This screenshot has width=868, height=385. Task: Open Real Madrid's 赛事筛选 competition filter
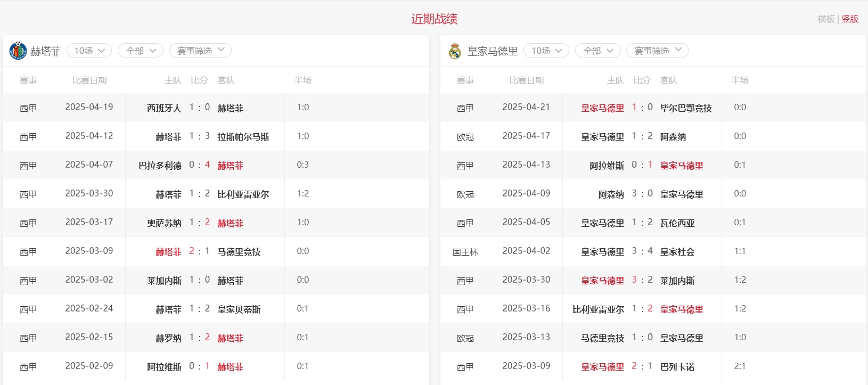(658, 51)
